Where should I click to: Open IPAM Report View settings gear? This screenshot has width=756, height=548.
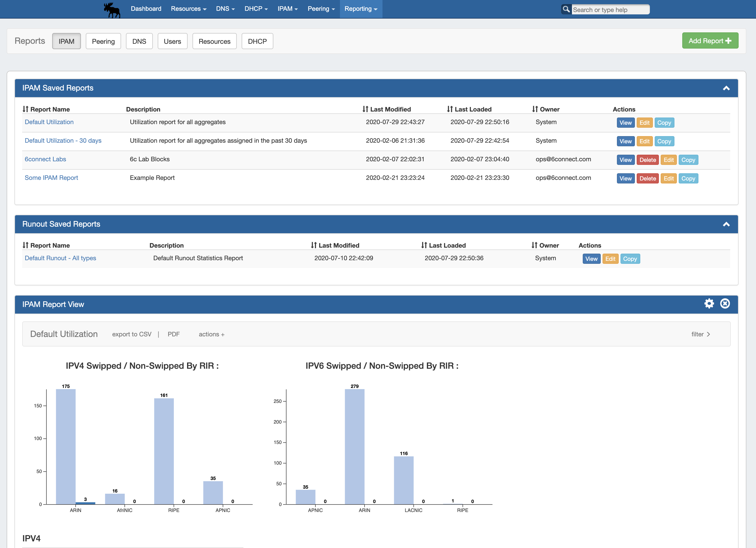(709, 303)
